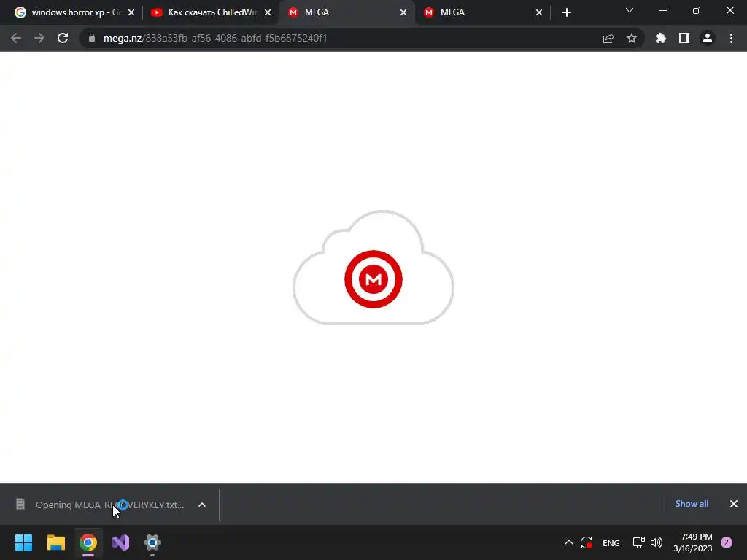Open the Chrome extensions puzzle icon
Viewport: 747px width, 560px height.
pos(660,38)
